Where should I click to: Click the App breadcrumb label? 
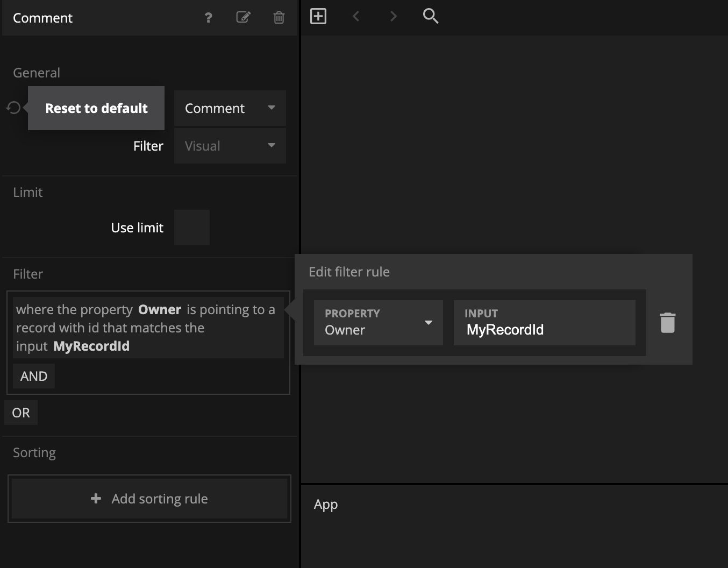pyautogui.click(x=326, y=505)
